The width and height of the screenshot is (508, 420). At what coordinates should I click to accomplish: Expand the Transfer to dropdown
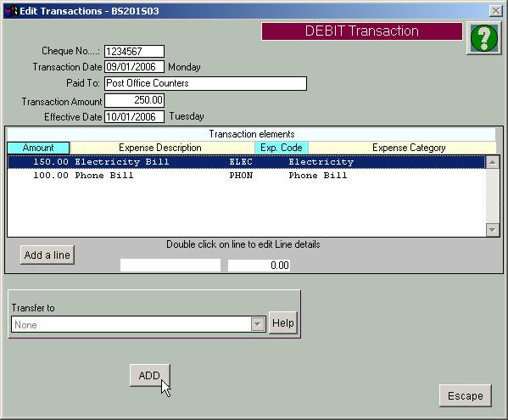(258, 324)
